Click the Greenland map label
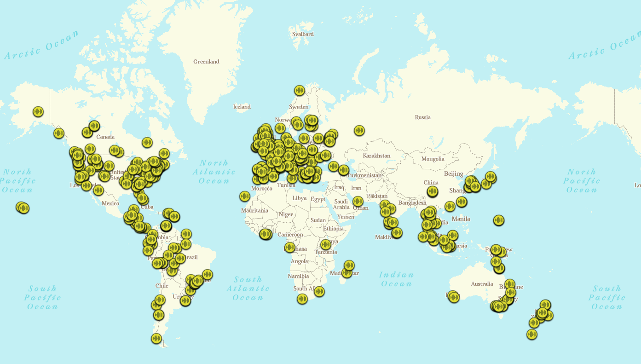The width and height of the screenshot is (641, 364). pyautogui.click(x=206, y=62)
